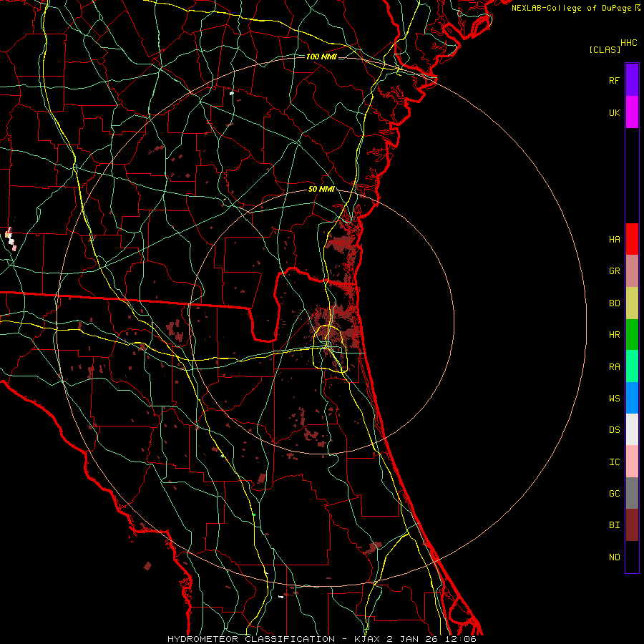Viewport: 644px width, 644px height.
Task: Click the HR green legend swatch
Action: pyautogui.click(x=632, y=335)
